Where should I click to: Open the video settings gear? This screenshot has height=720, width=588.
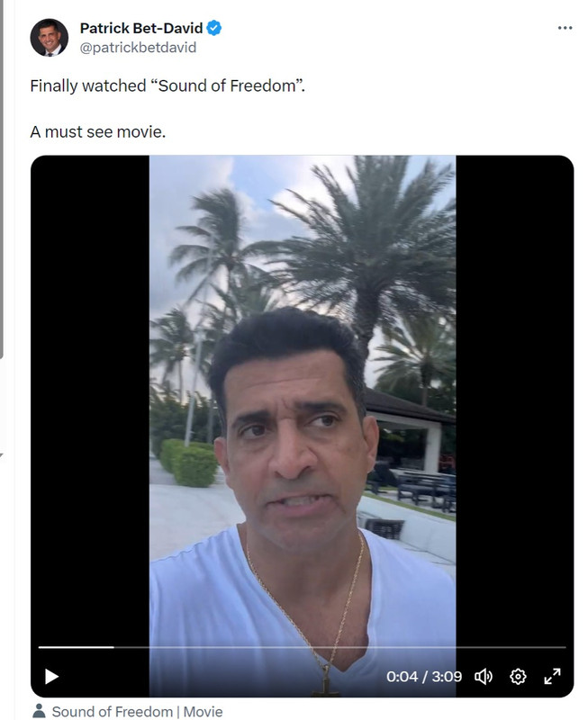(518, 677)
